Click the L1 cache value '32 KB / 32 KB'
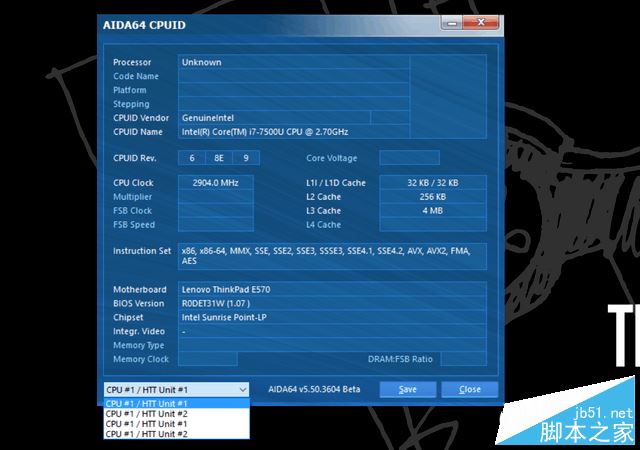 [433, 183]
